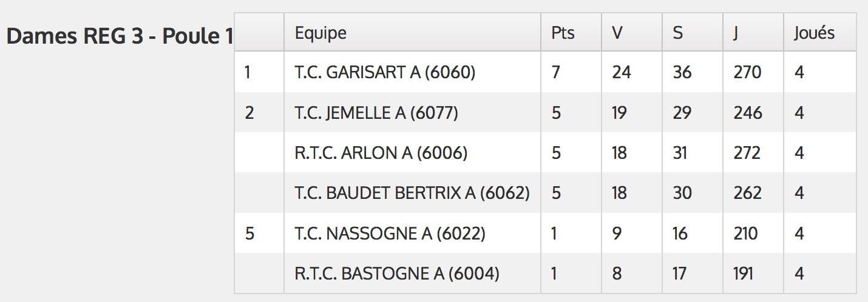Click rank number 1 in the table

click(248, 72)
